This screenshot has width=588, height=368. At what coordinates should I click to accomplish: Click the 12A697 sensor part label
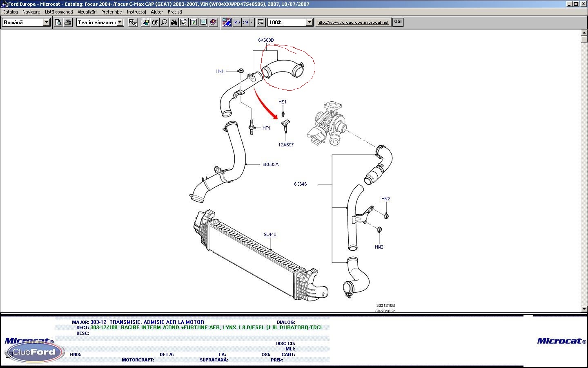(x=286, y=145)
